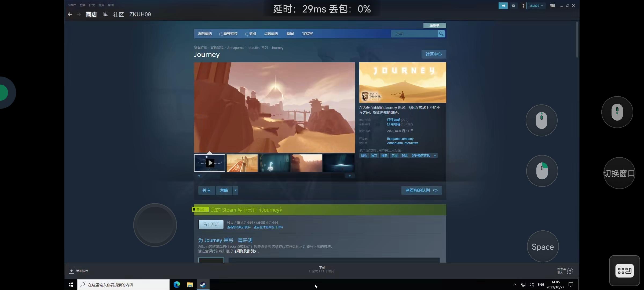Screen dimensions: 644x290
Task: Open Microsoft Edge from taskbar
Action: click(177, 285)
